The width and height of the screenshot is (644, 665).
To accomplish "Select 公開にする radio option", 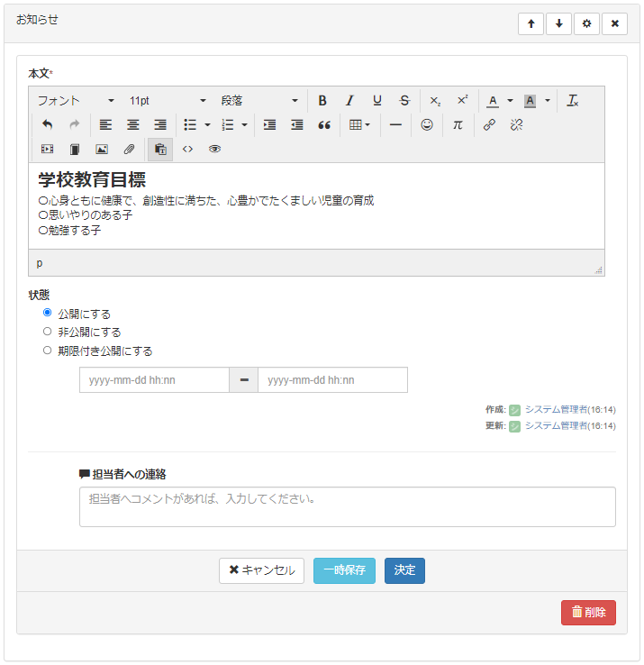I will click(48, 313).
